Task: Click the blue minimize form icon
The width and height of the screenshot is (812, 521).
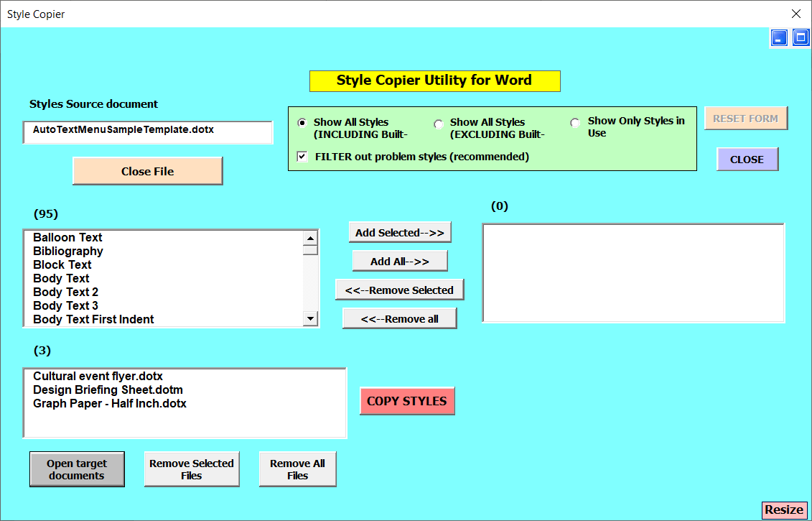Action: (779, 38)
